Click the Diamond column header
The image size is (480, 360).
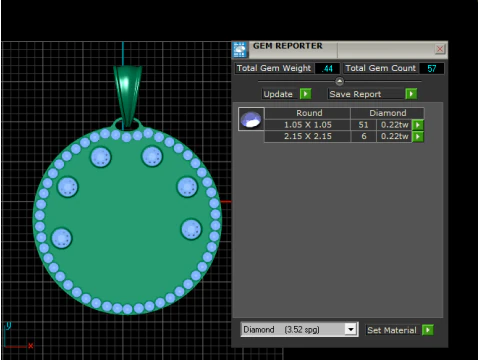click(387, 113)
